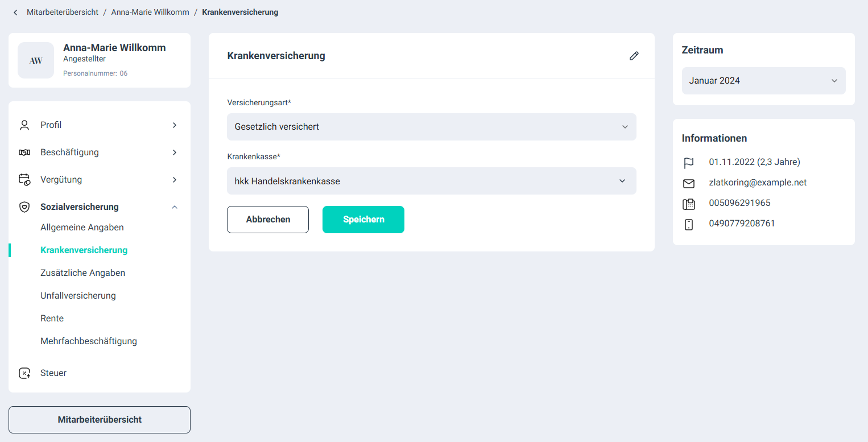Image resolution: width=868 pixels, height=442 pixels.
Task: Save changes with Speichern button
Action: pyautogui.click(x=363, y=220)
